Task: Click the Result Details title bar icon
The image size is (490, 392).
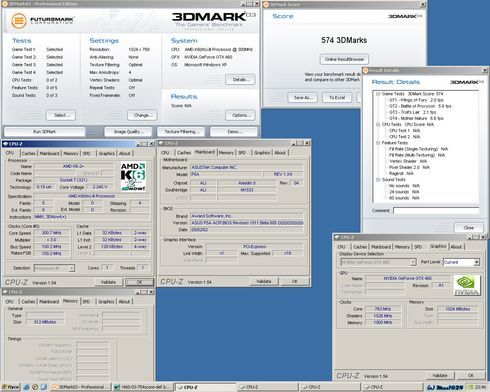Action: click(365, 70)
